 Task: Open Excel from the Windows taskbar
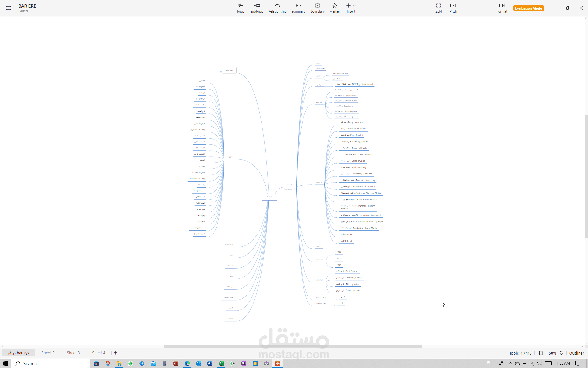[221, 363]
